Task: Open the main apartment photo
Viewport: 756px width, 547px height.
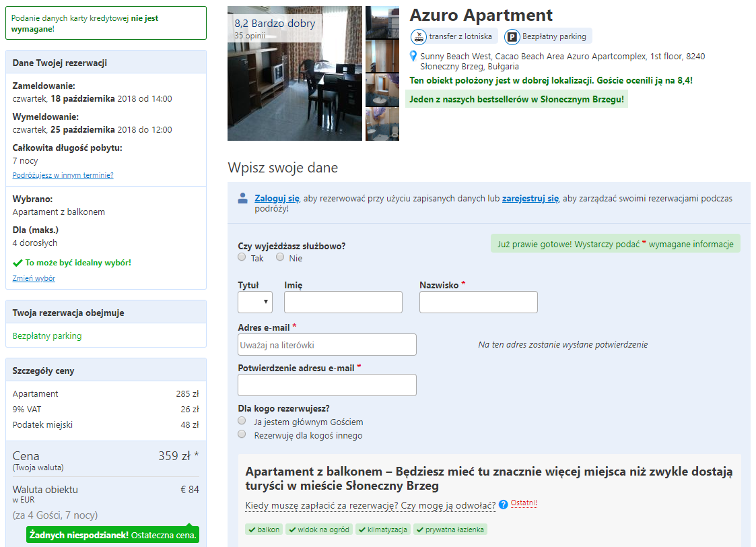Action: pyautogui.click(x=295, y=73)
